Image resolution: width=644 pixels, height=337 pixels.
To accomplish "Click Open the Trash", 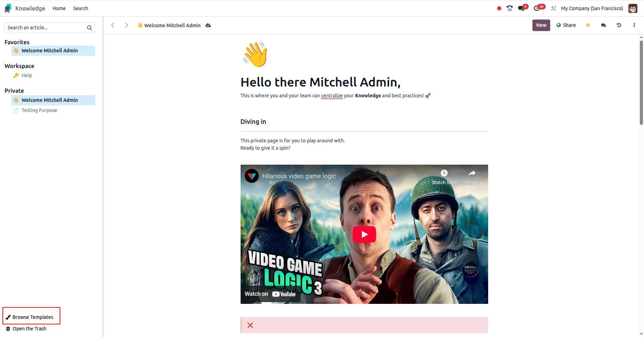I will point(26,329).
